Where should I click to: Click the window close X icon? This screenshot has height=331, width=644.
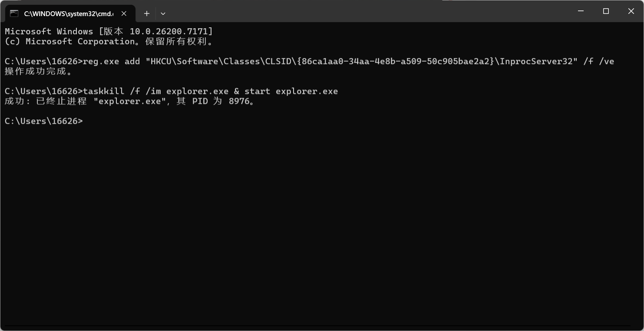click(x=631, y=11)
